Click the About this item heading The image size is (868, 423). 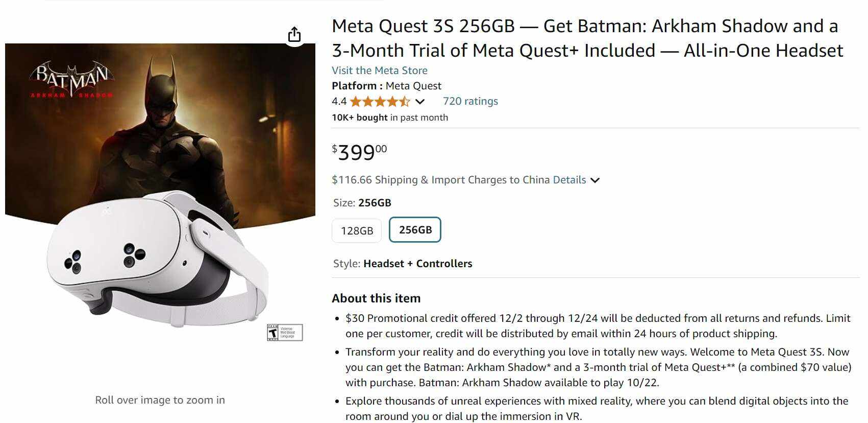pyautogui.click(x=376, y=298)
